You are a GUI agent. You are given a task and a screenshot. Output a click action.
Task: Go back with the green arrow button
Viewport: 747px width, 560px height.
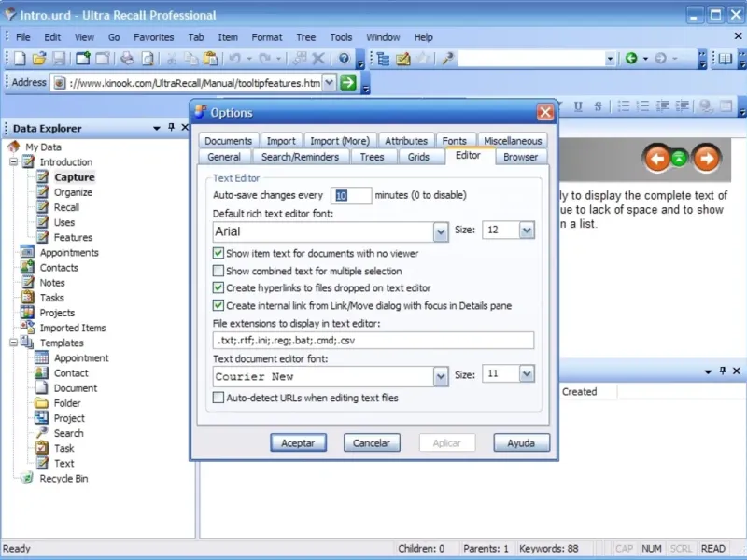coord(631,59)
